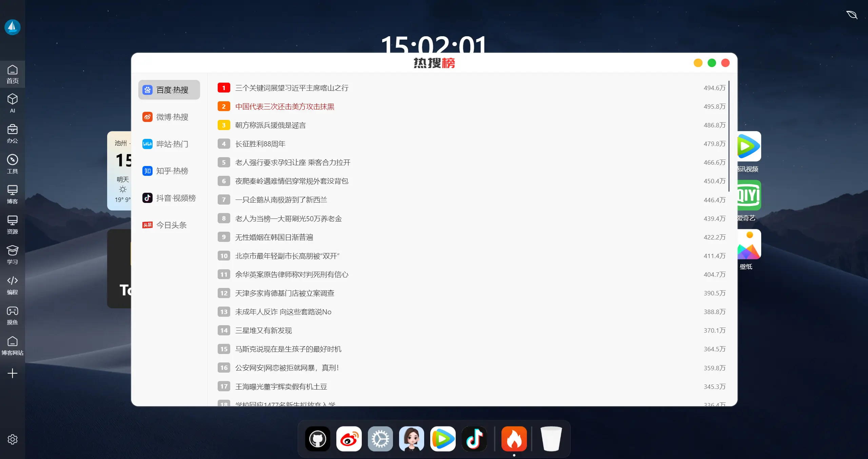
Task: Add new category with plus icon
Action: (13, 373)
